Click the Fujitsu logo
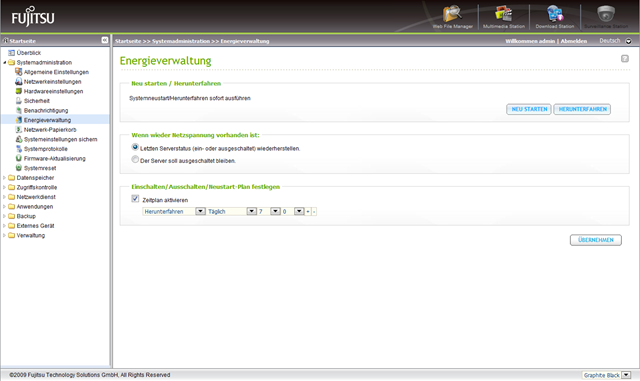This screenshot has height=381, width=640. point(33,17)
